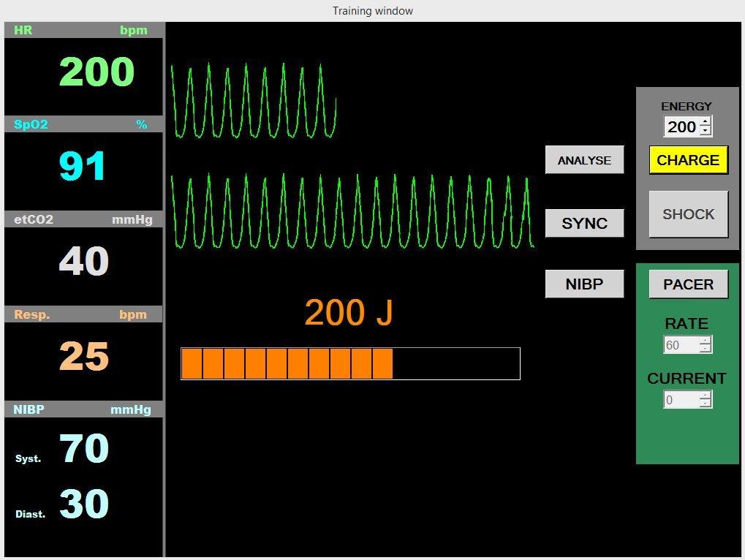Click the CURRENT label in pacer panel

pyautogui.click(x=687, y=378)
